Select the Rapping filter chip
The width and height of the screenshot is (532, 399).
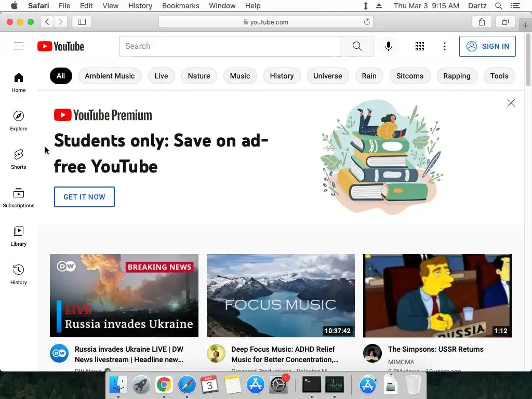click(x=457, y=76)
